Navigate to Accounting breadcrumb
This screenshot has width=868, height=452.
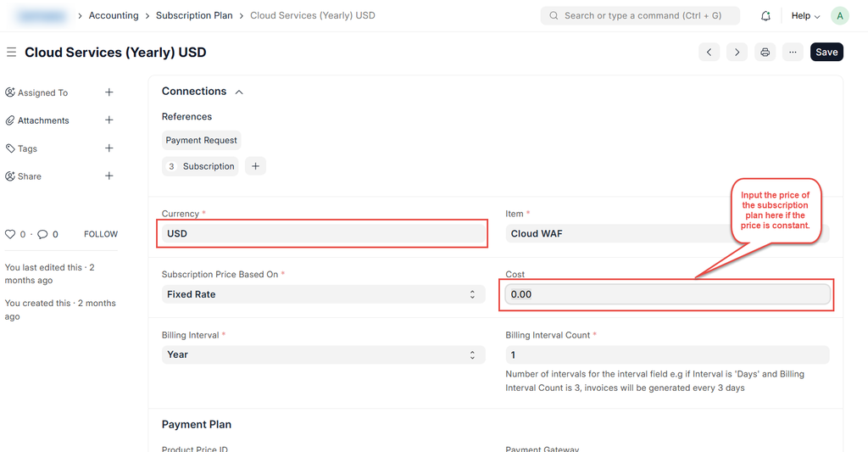(x=114, y=16)
